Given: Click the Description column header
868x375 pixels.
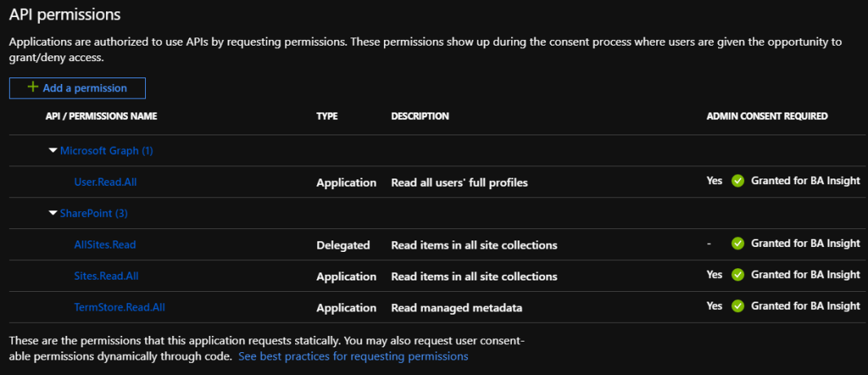Looking at the screenshot, I should (420, 117).
